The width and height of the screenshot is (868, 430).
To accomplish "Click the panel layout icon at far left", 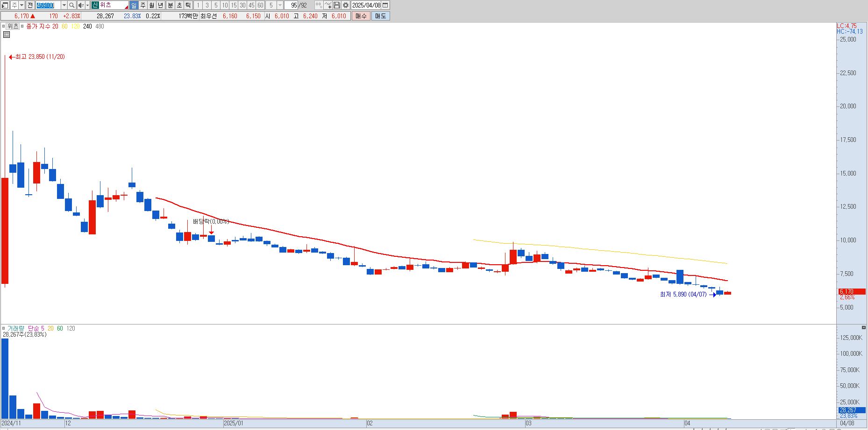I will pos(5,5).
